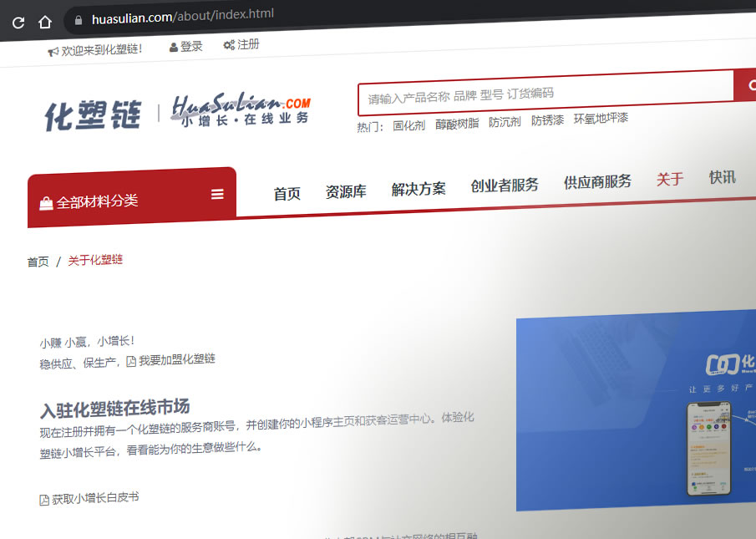Search hot keyword 防锈漆
The width and height of the screenshot is (756, 539).
(547, 120)
